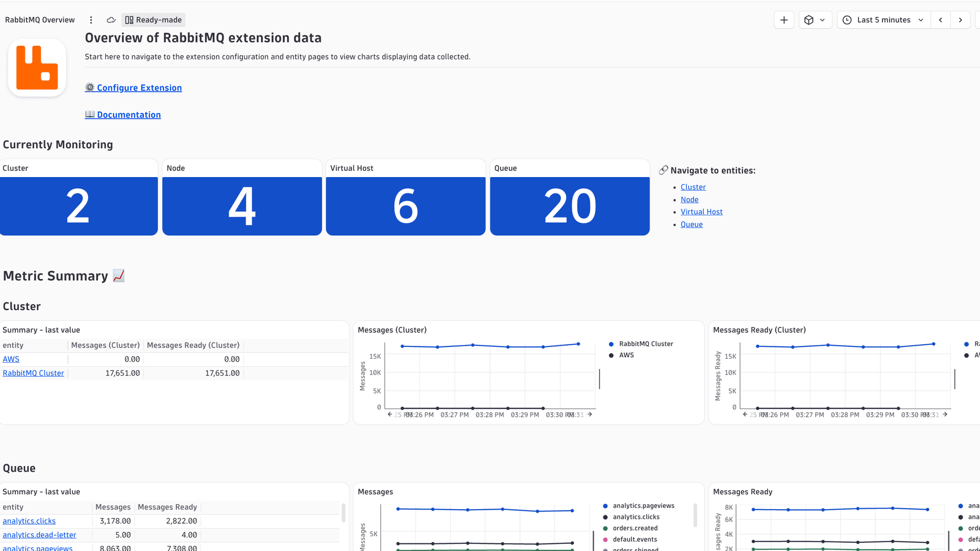Click Queue summary table scrollbar
This screenshot has height=551, width=980.
[344, 513]
